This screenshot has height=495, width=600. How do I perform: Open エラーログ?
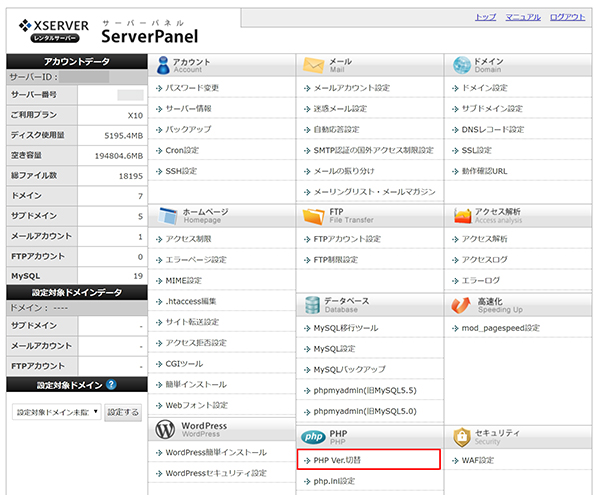pyautogui.click(x=481, y=280)
